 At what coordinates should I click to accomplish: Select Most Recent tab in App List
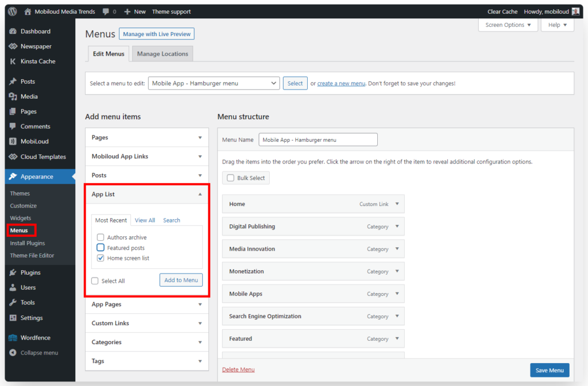pos(111,220)
